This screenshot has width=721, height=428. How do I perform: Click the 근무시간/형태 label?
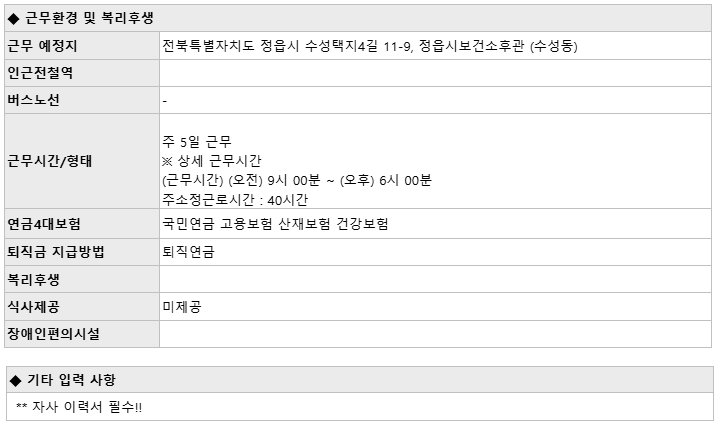pos(50,161)
